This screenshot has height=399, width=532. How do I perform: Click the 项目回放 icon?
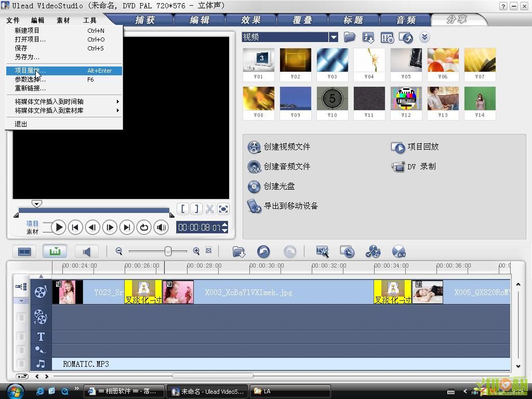click(398, 147)
